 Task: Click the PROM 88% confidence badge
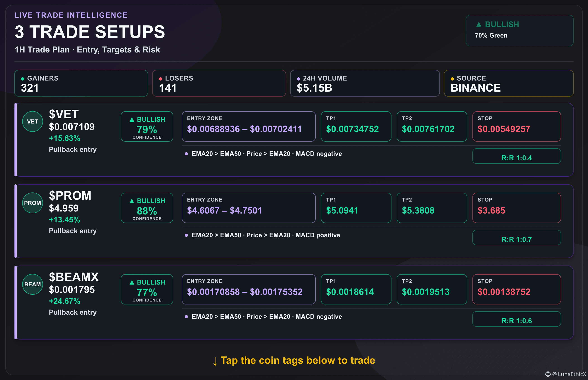click(147, 208)
